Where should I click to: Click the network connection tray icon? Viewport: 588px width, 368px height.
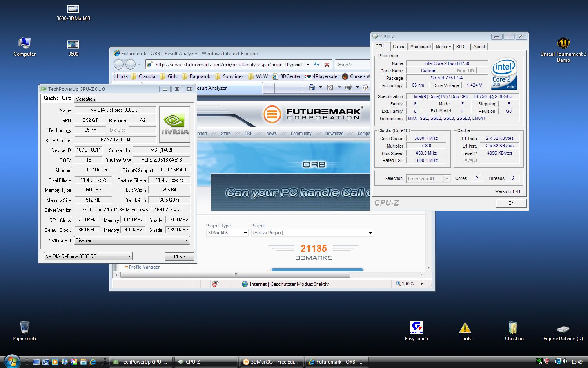pyautogui.click(x=557, y=361)
